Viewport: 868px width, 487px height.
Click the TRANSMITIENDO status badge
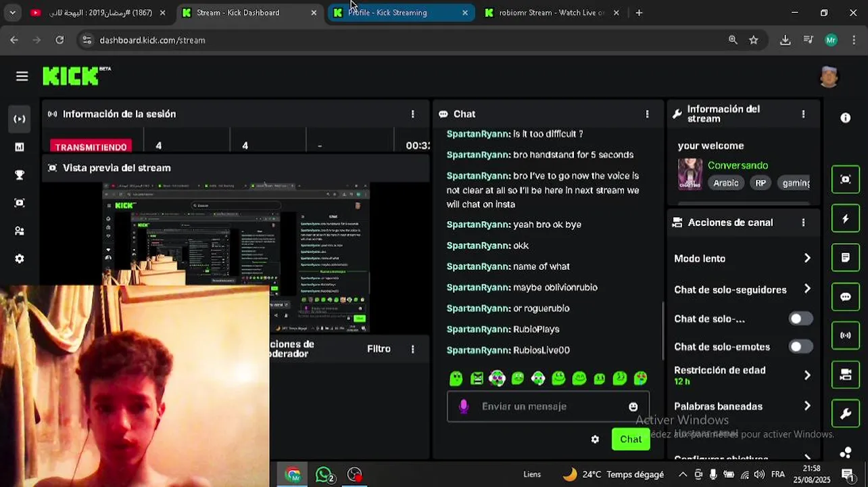[x=91, y=146]
